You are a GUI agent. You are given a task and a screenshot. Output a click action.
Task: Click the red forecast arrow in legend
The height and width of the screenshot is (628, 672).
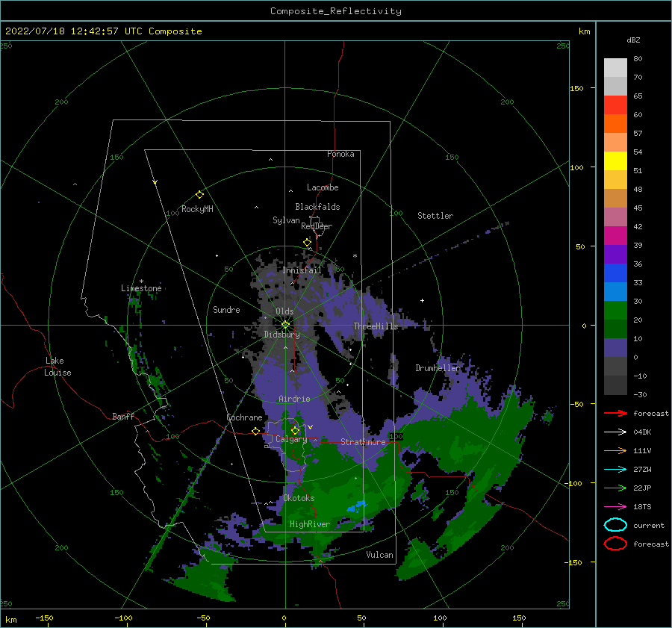tap(615, 413)
